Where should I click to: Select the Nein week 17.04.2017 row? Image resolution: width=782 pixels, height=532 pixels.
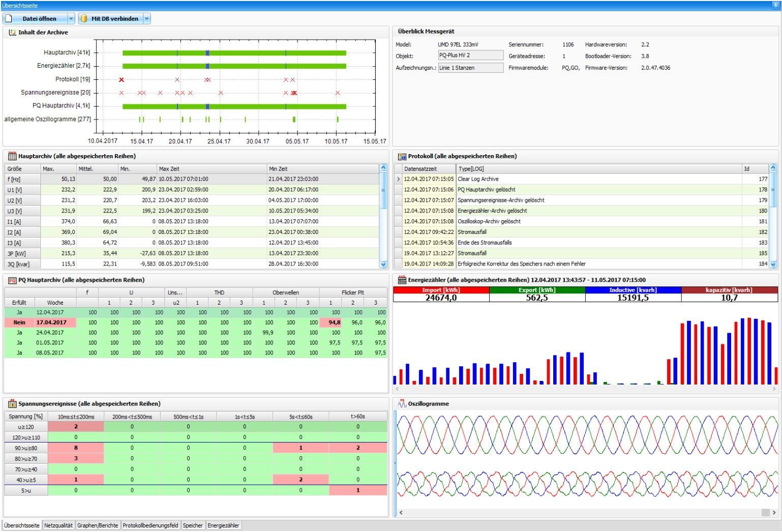(x=196, y=322)
